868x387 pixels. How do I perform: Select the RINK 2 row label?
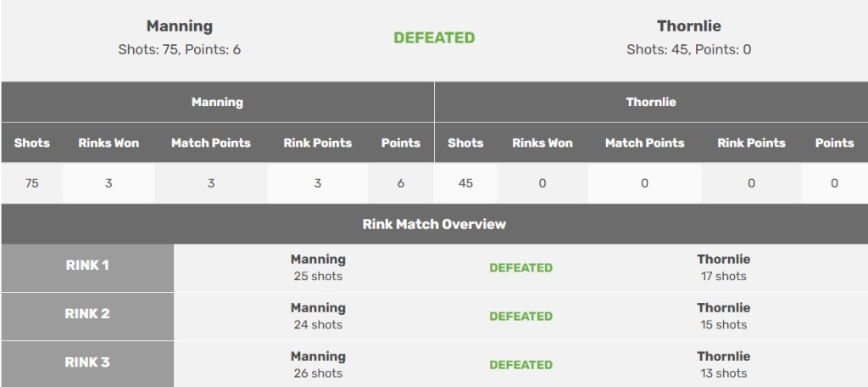87,313
